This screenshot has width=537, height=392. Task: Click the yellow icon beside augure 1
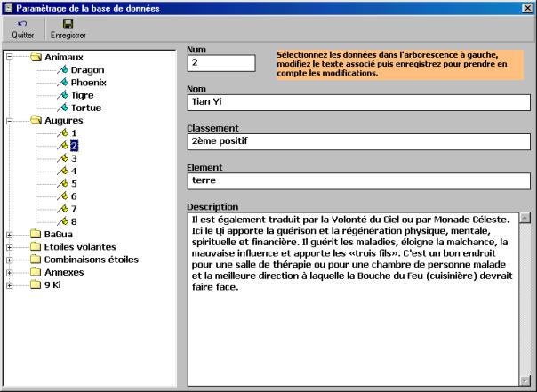click(62, 132)
